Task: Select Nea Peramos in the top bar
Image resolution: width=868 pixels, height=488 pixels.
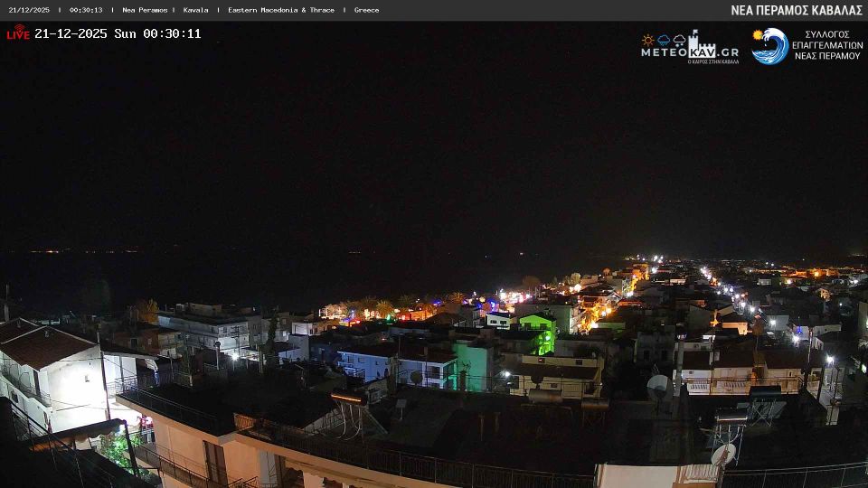Action: [x=145, y=10]
